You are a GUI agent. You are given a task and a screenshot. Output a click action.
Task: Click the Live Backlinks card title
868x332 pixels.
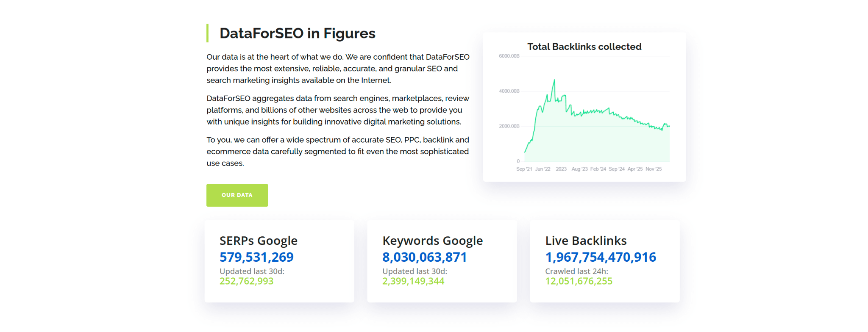point(586,241)
